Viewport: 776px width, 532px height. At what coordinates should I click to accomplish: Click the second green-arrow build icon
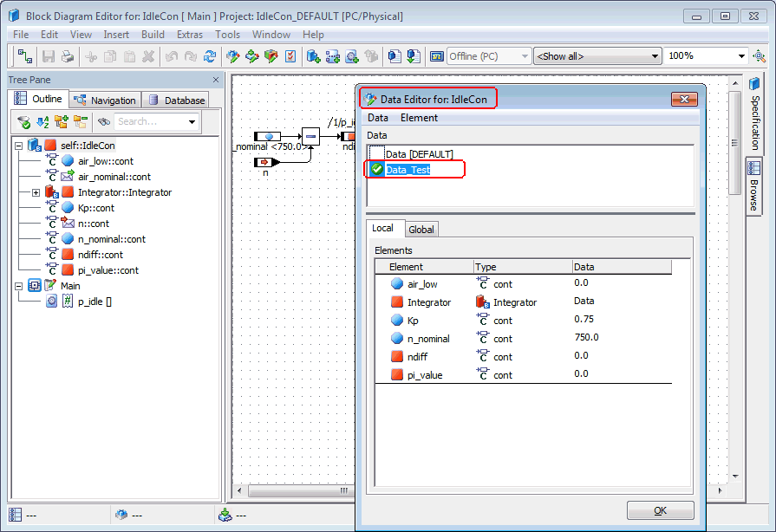coord(252,56)
